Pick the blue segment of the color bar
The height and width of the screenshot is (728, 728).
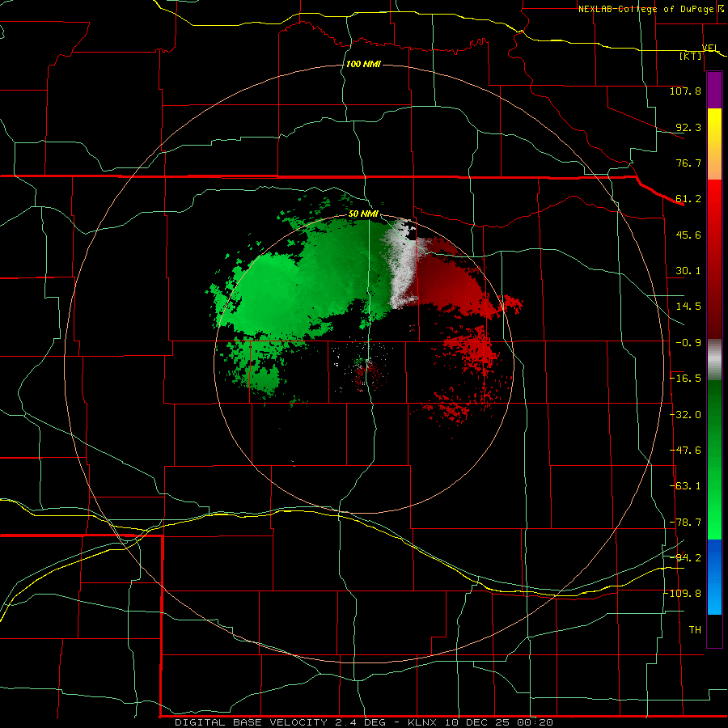(714, 577)
